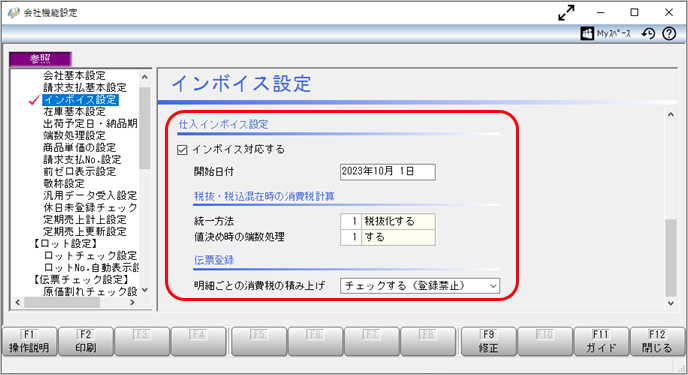Screen dimensions: 688x375
Task: Select 出荷予定日・納品期 item
Action: tap(90, 123)
